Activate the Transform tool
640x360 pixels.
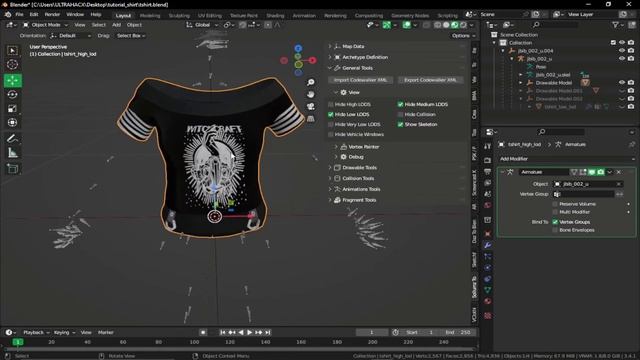[x=13, y=122]
